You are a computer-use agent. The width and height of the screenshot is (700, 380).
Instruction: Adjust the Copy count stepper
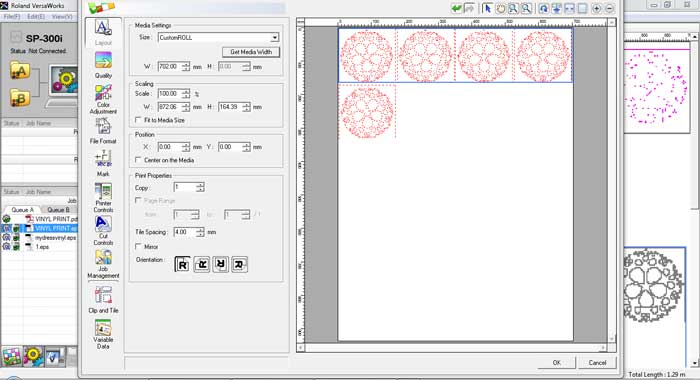(200, 188)
